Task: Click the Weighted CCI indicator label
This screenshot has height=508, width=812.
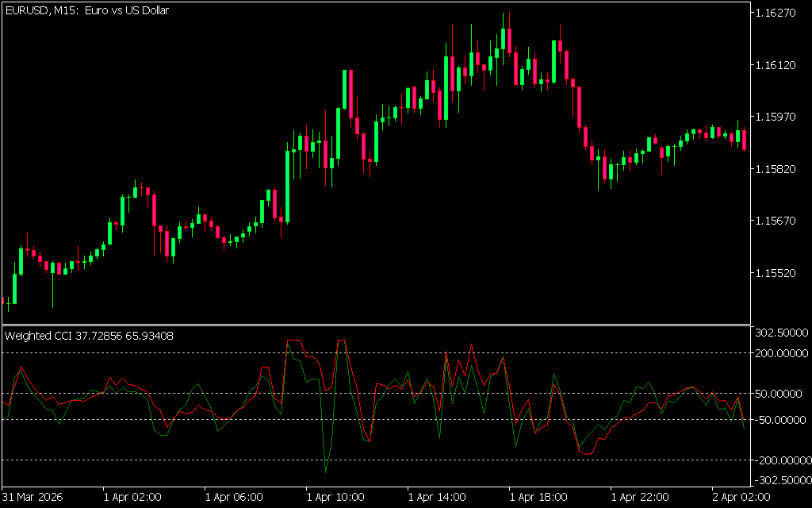Action: 89,336
